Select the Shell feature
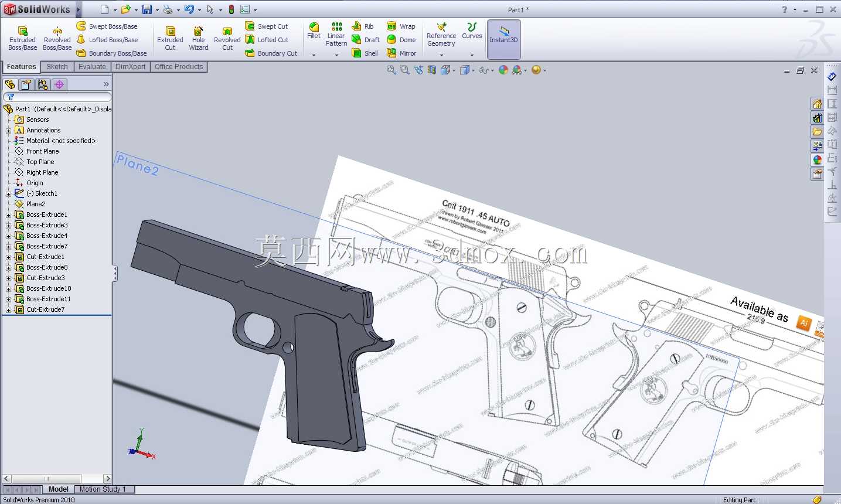The width and height of the screenshot is (841, 504). pyautogui.click(x=365, y=53)
